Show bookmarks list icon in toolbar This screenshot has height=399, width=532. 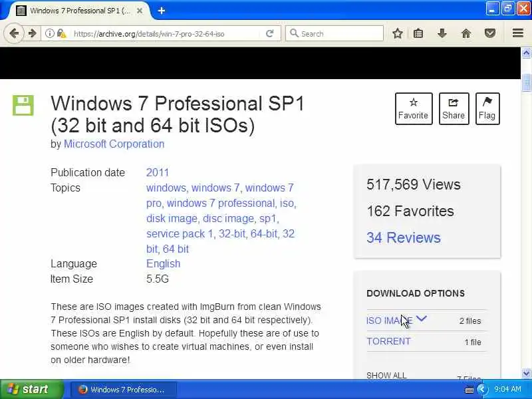(x=418, y=34)
